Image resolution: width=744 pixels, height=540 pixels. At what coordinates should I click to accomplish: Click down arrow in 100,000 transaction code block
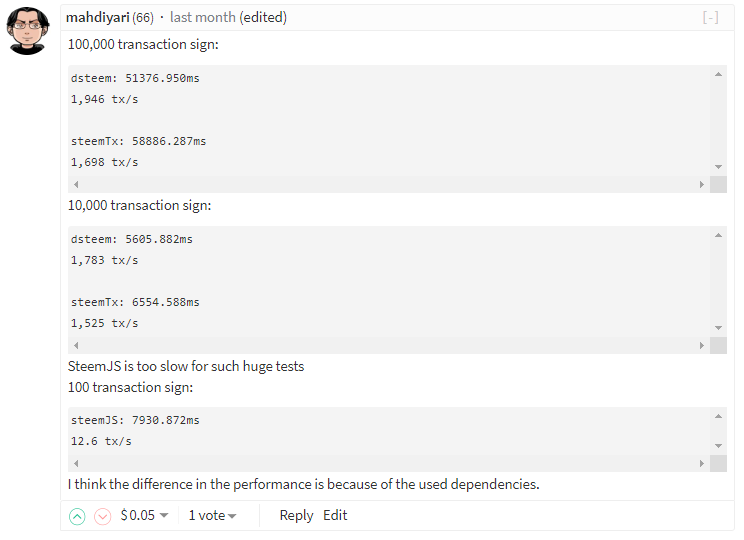click(718, 167)
